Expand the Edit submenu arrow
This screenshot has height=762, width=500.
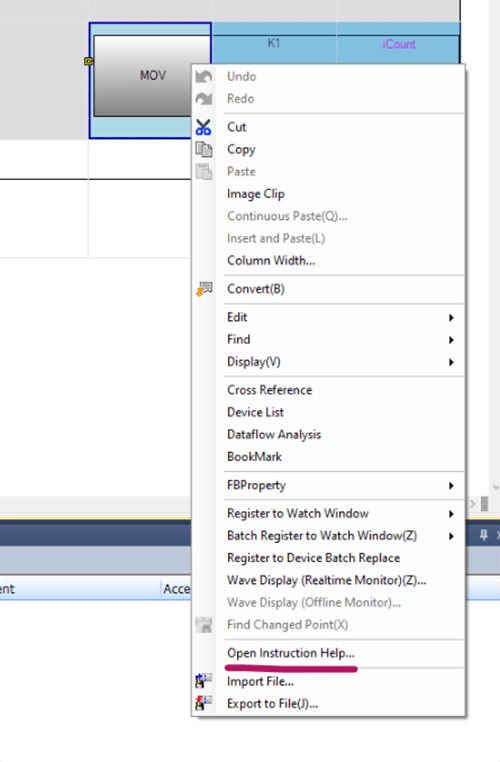pyautogui.click(x=451, y=318)
